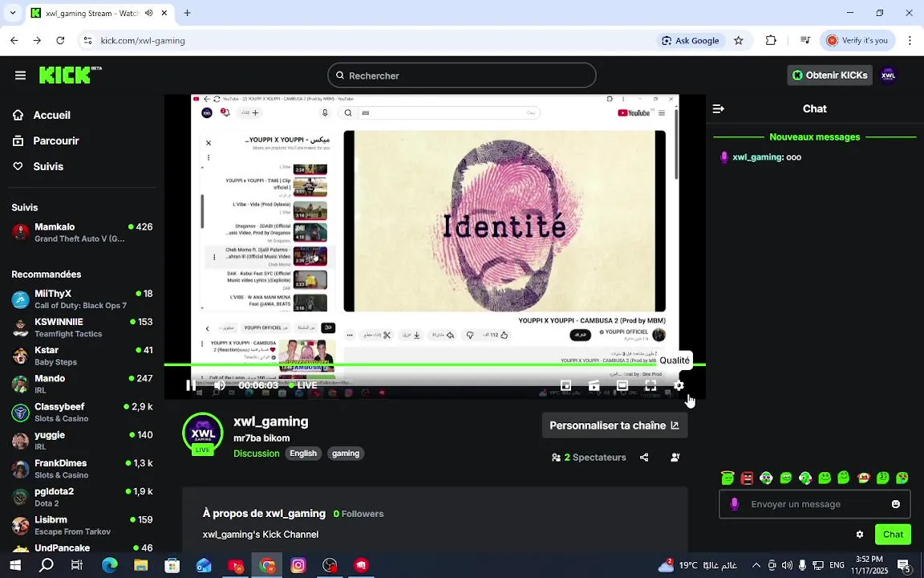This screenshot has height=578, width=924.
Task: Open Mamkalo's followed channel
Action: tap(82, 232)
